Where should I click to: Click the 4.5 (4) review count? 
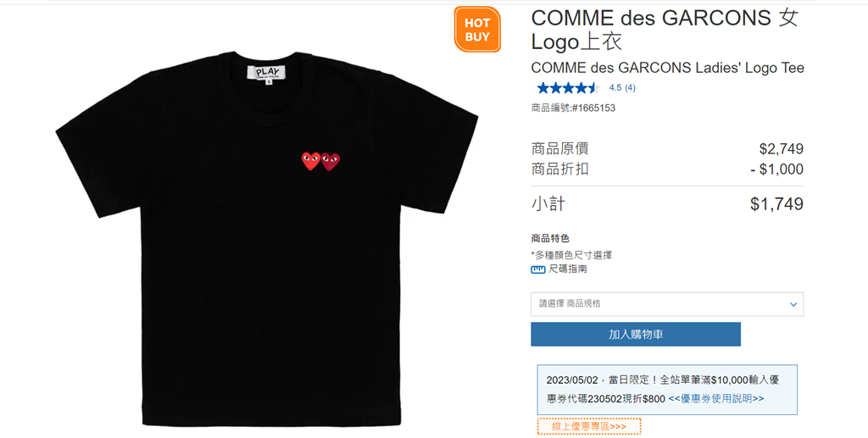(x=622, y=87)
